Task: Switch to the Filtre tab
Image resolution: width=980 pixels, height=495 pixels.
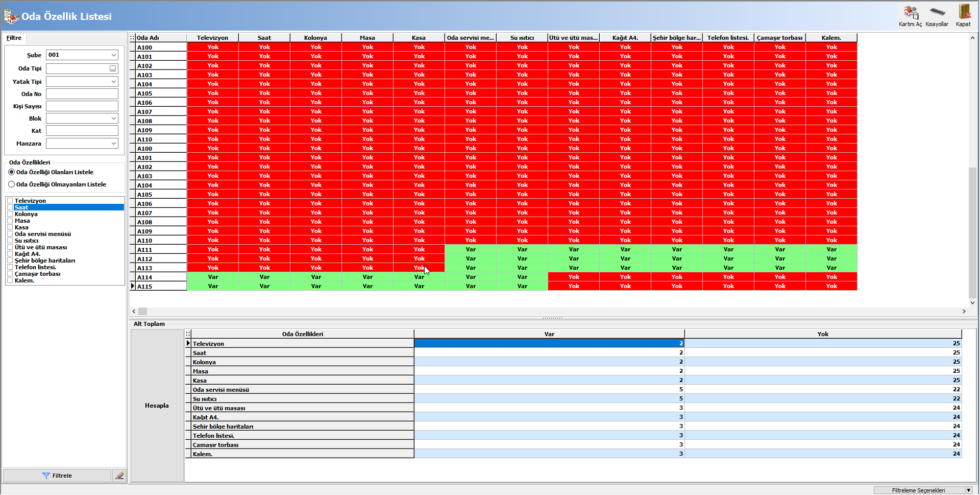Action: click(x=14, y=38)
